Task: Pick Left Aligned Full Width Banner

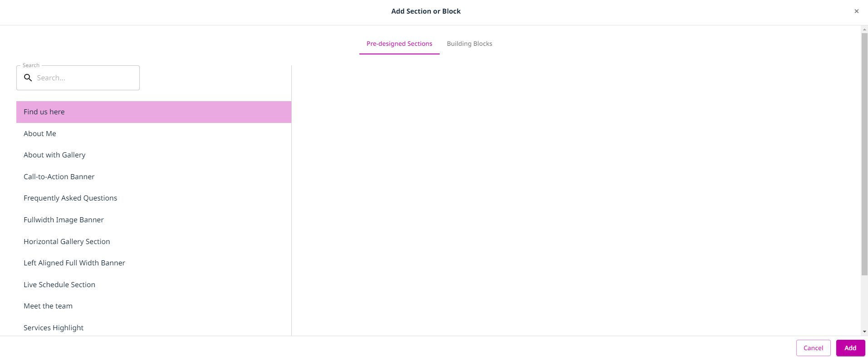Action: (154, 263)
